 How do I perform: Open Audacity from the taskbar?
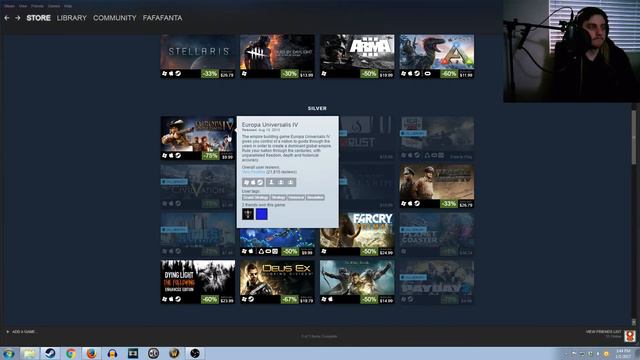click(112, 353)
